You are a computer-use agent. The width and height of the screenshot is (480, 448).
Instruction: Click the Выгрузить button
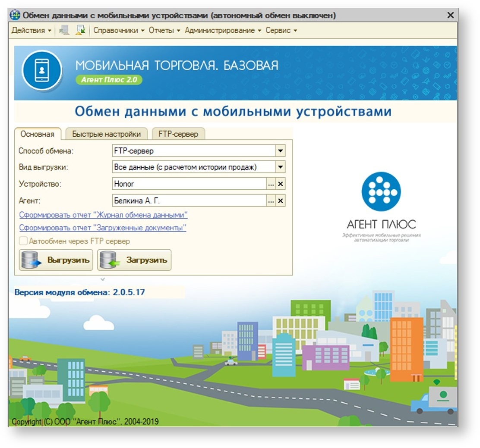click(56, 260)
